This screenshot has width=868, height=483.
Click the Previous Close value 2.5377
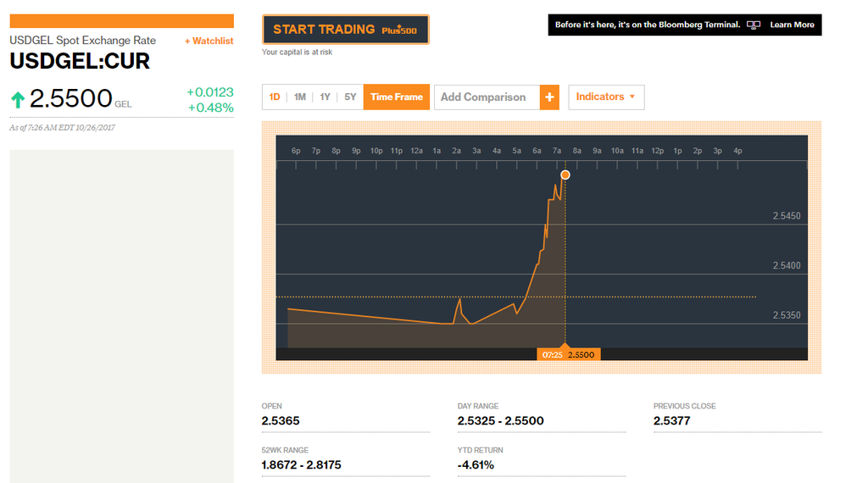point(672,421)
